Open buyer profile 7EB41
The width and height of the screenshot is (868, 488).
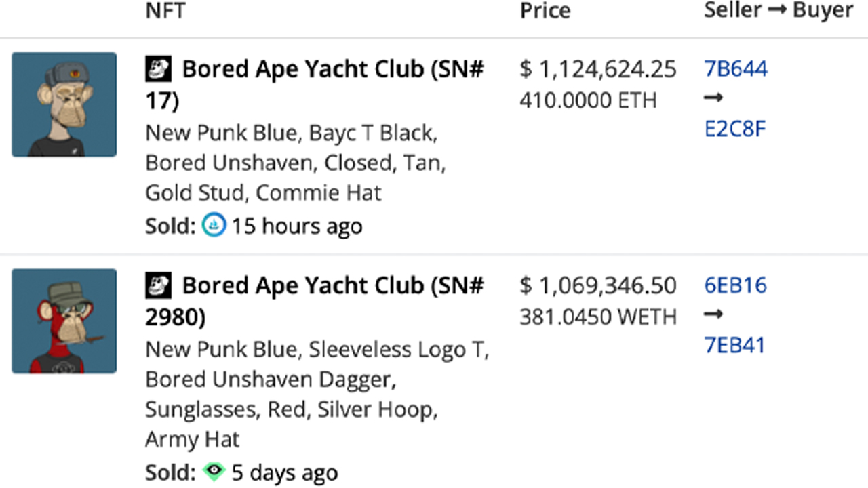(x=735, y=345)
